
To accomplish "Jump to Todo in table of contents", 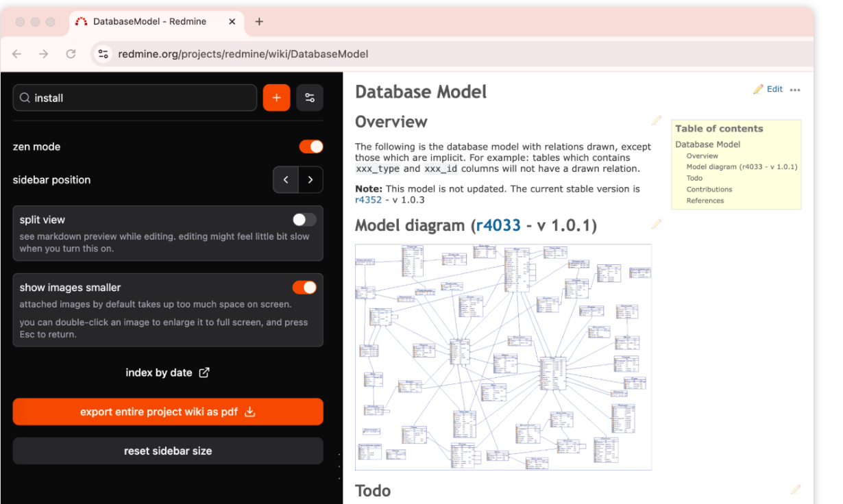I will (694, 178).
